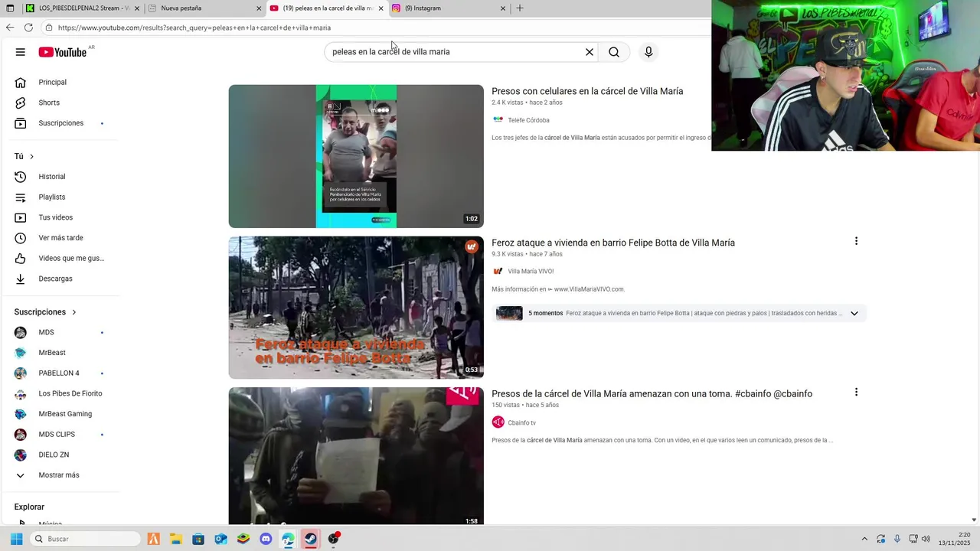Open Telefe Córdoba channel
The image size is (980, 551).
coord(528,120)
